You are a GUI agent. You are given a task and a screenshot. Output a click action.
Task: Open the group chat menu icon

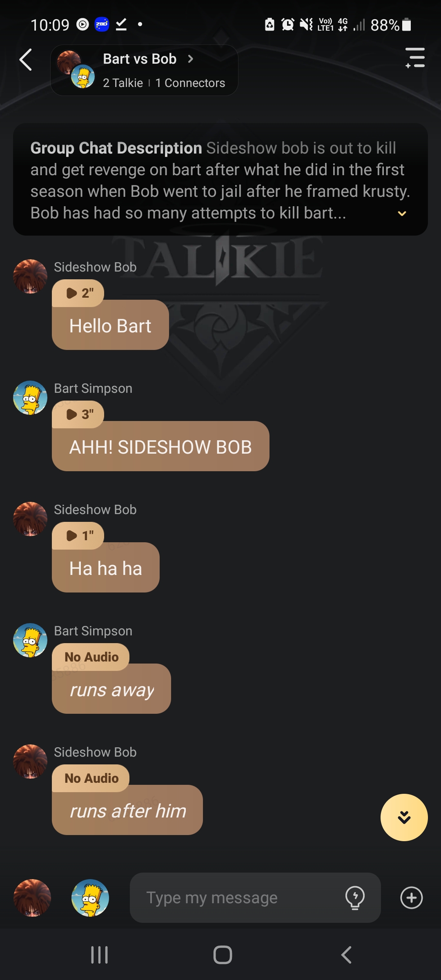(x=415, y=58)
